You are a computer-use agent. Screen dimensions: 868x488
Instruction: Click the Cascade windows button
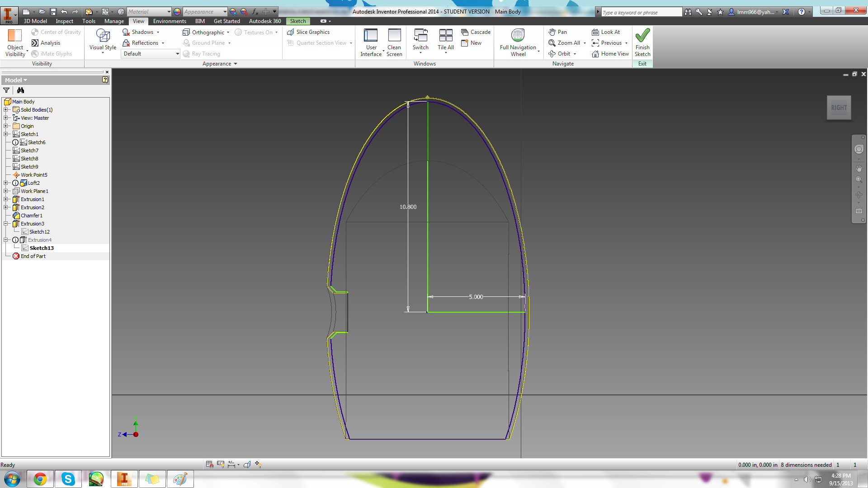click(x=476, y=32)
